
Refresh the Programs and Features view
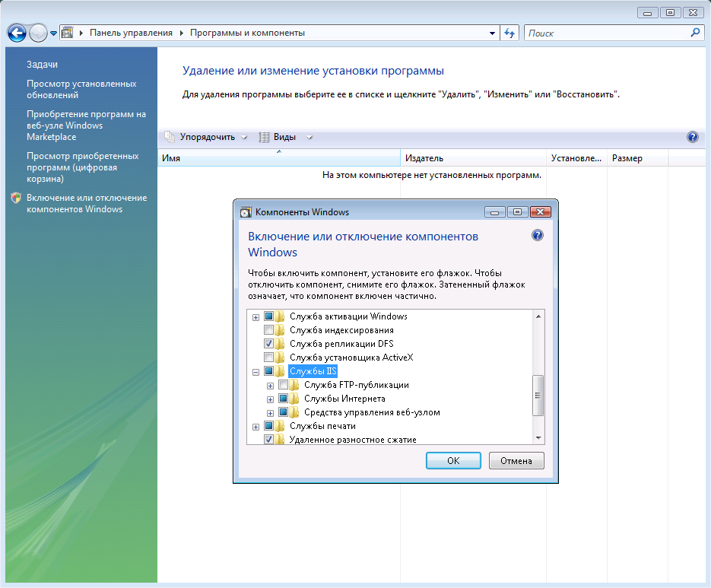coord(509,33)
